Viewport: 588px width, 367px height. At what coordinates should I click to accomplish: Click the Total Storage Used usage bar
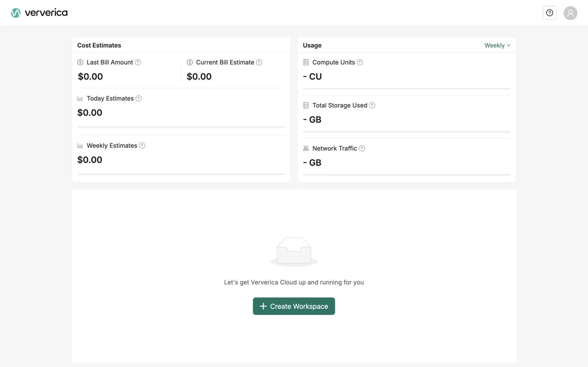tap(407, 132)
